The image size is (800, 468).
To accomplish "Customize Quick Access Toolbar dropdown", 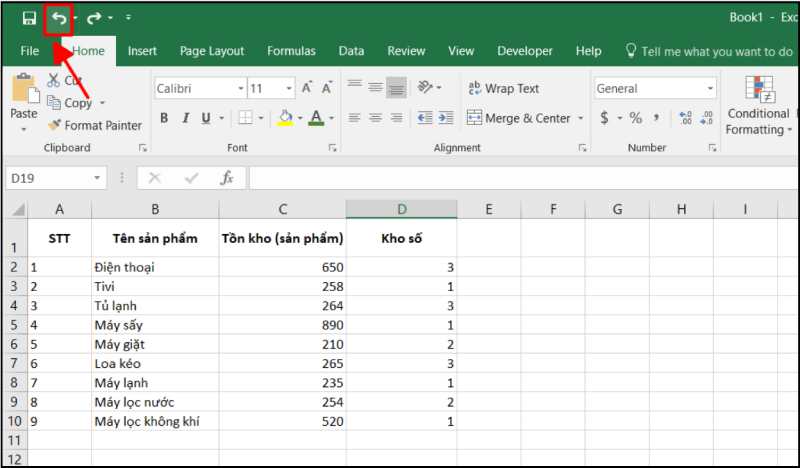I will pos(129,18).
